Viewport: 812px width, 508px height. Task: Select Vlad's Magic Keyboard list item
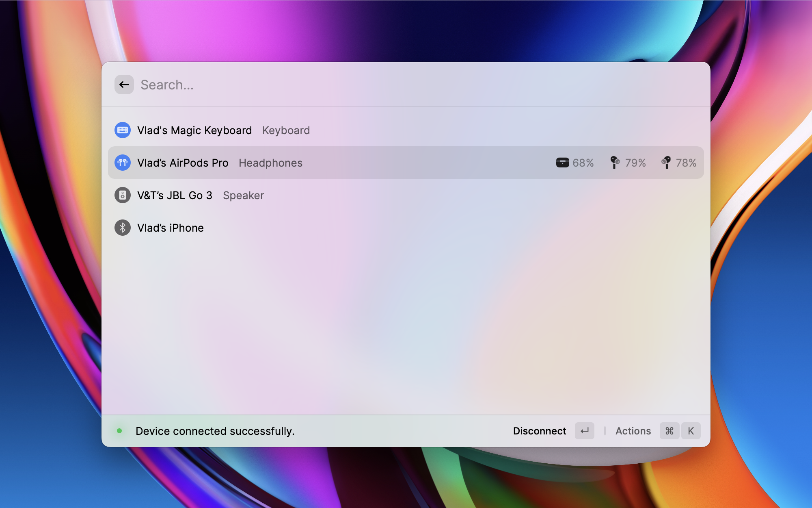click(194, 130)
